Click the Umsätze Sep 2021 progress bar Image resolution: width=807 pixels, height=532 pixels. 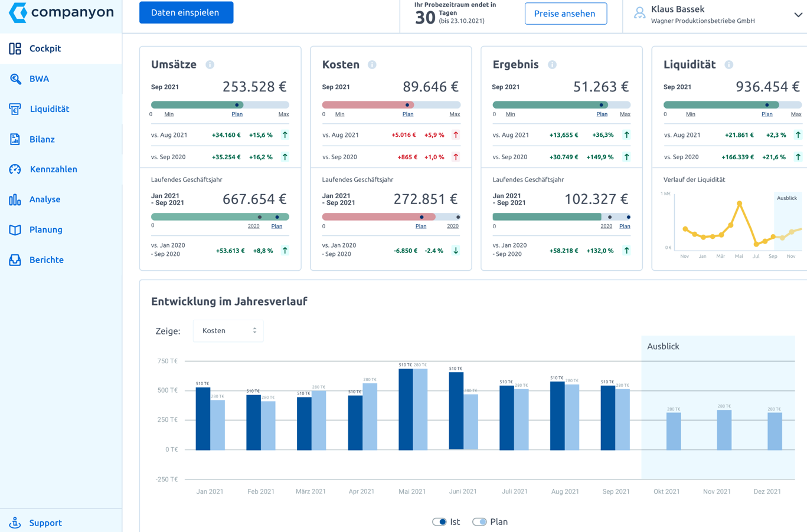click(220, 105)
